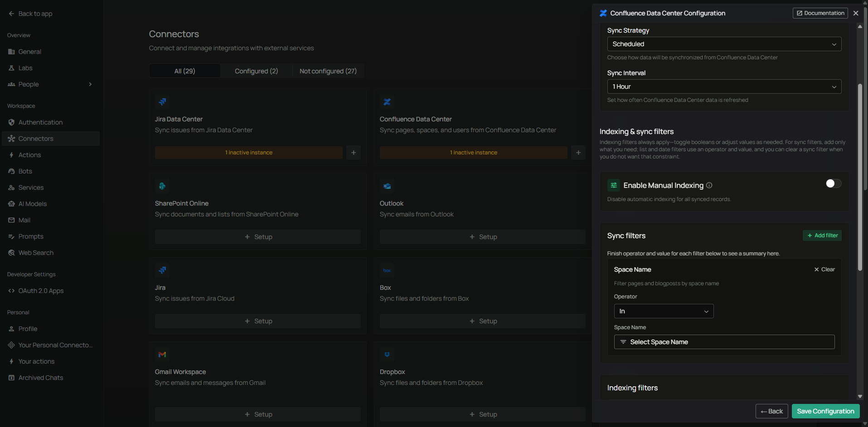Image resolution: width=868 pixels, height=427 pixels.
Task: Clear the Space Name filter
Action: tap(824, 269)
